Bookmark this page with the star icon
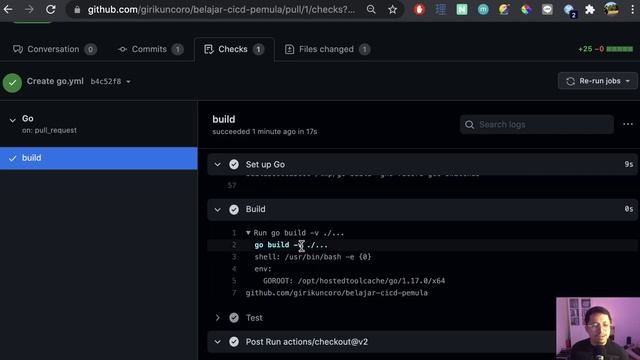 pyautogui.click(x=393, y=9)
